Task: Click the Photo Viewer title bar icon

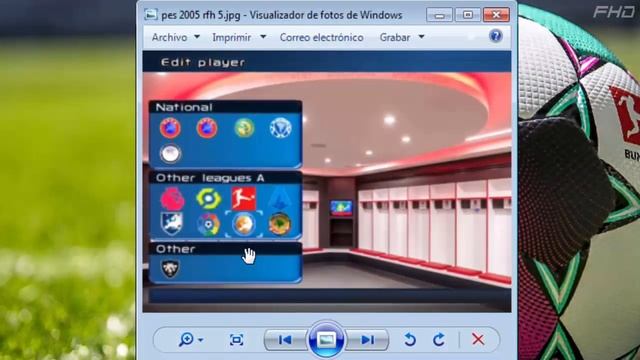Action: point(151,15)
